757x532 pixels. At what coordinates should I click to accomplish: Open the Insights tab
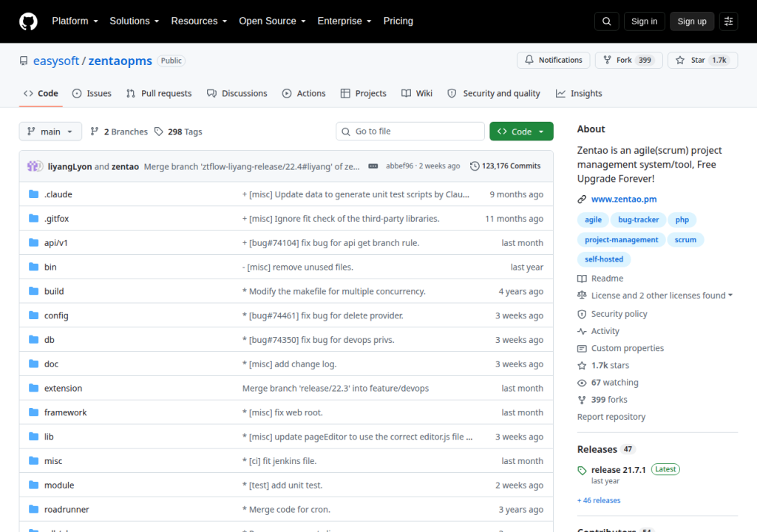(x=579, y=94)
